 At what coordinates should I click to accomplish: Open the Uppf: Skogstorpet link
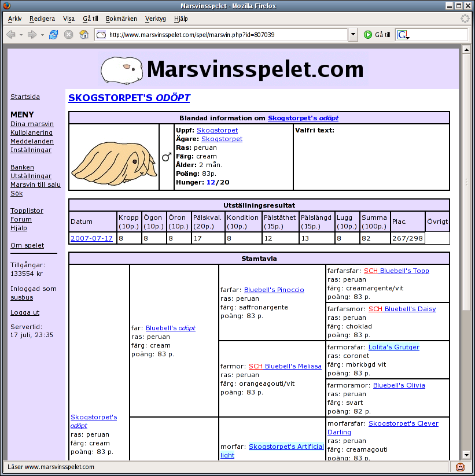[x=217, y=130]
